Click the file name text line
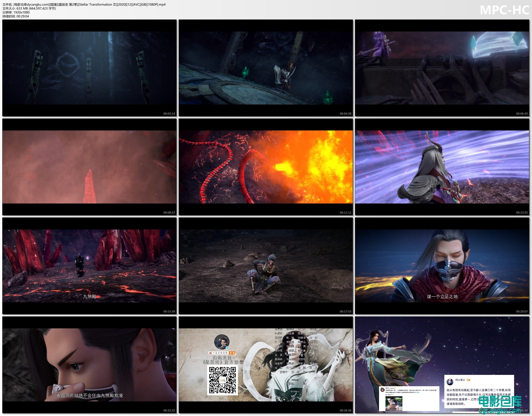Screen dimensions: 532x416 tap(84, 4)
